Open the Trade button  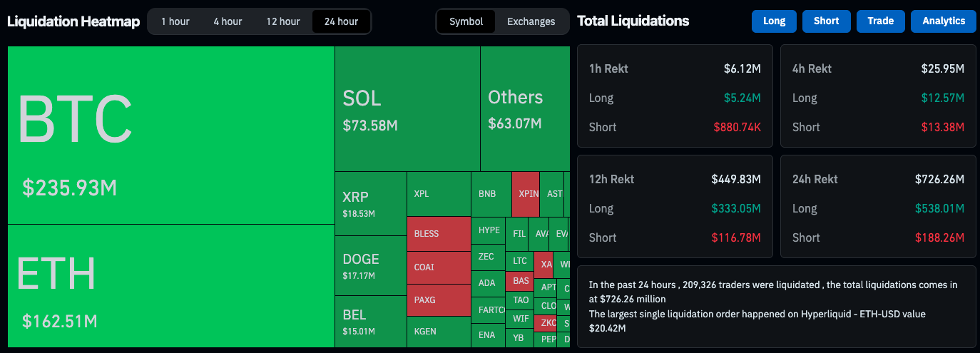click(x=881, y=21)
